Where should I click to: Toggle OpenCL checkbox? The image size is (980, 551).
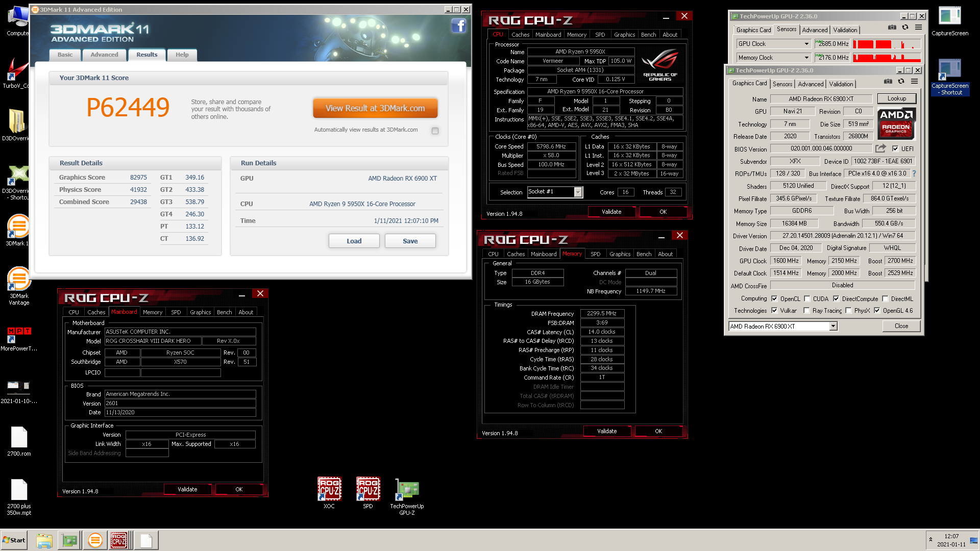(x=774, y=299)
